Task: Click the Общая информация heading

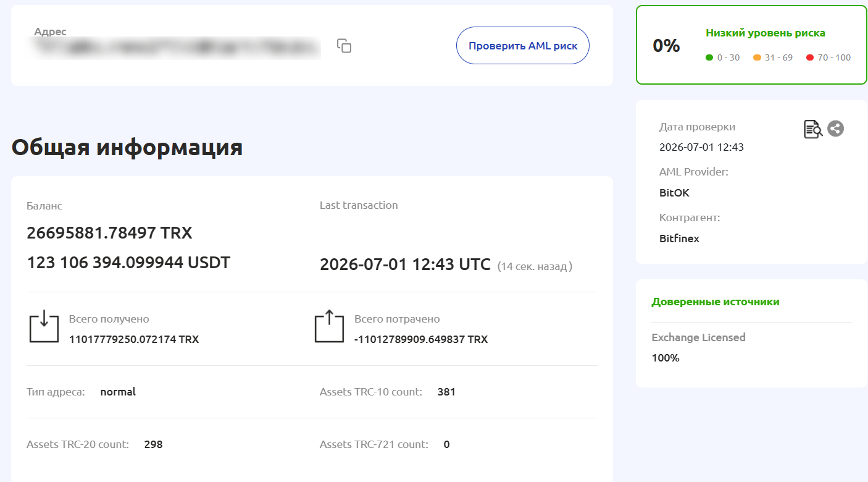Action: click(x=127, y=148)
